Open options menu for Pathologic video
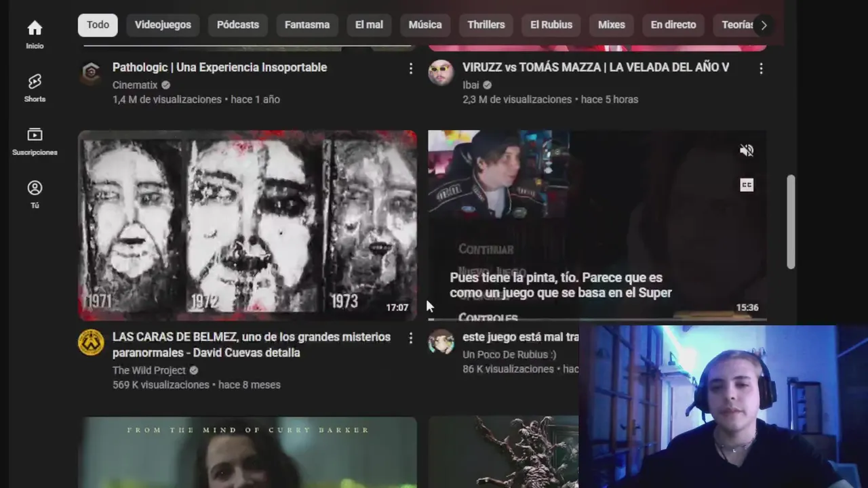Screen dimensions: 868x488 click(x=410, y=68)
